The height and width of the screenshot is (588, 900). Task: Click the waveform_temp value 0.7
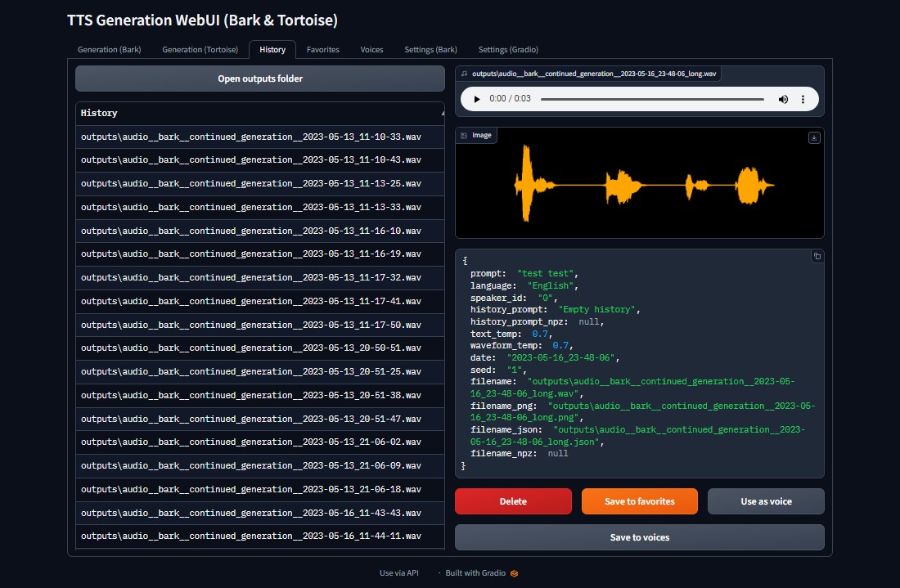[560, 346]
